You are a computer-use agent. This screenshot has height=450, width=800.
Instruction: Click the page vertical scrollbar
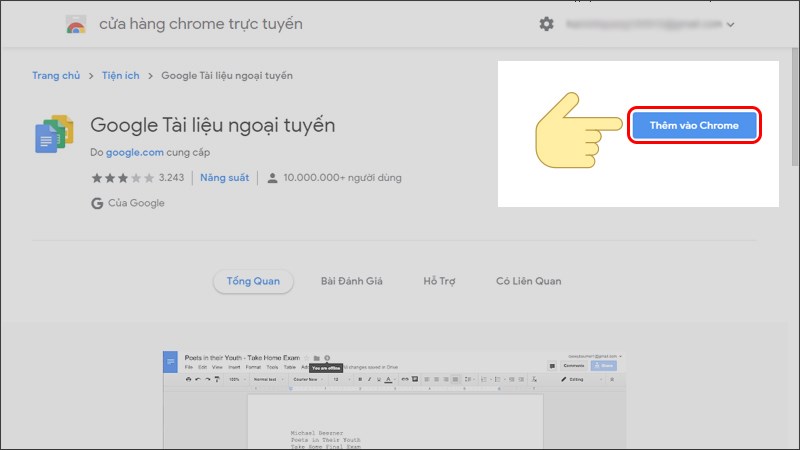point(795,107)
